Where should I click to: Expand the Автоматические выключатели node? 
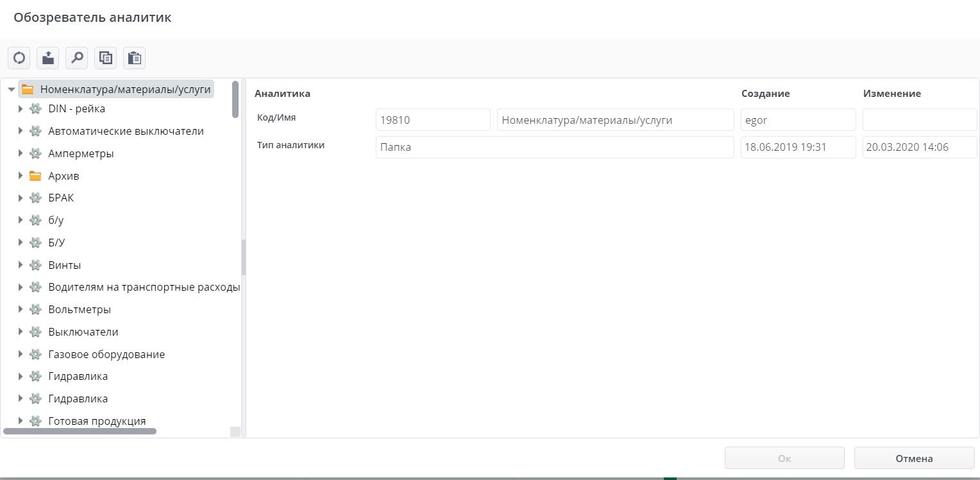(x=21, y=131)
